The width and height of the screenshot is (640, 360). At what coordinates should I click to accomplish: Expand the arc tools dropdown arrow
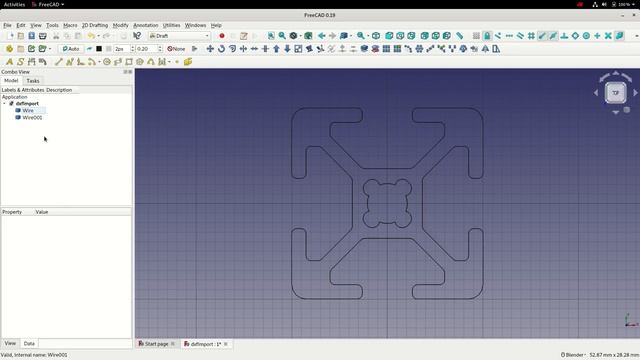(99, 62)
